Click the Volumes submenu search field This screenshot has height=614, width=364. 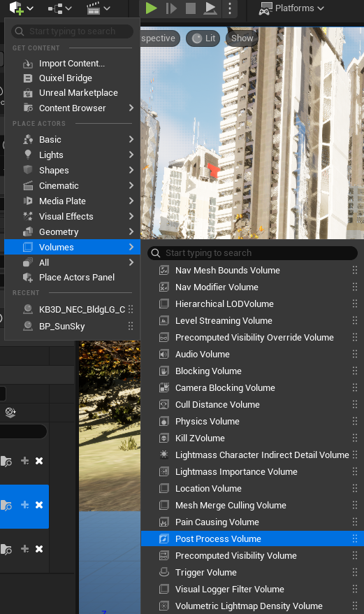[252, 253]
